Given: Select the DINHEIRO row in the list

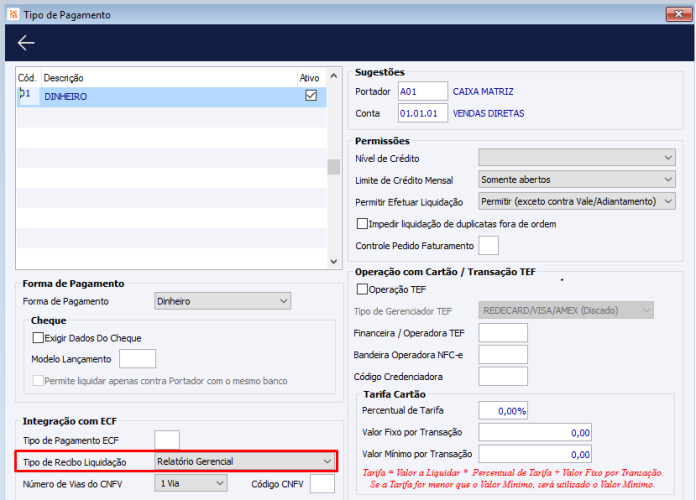Looking at the screenshot, I should point(171,96).
